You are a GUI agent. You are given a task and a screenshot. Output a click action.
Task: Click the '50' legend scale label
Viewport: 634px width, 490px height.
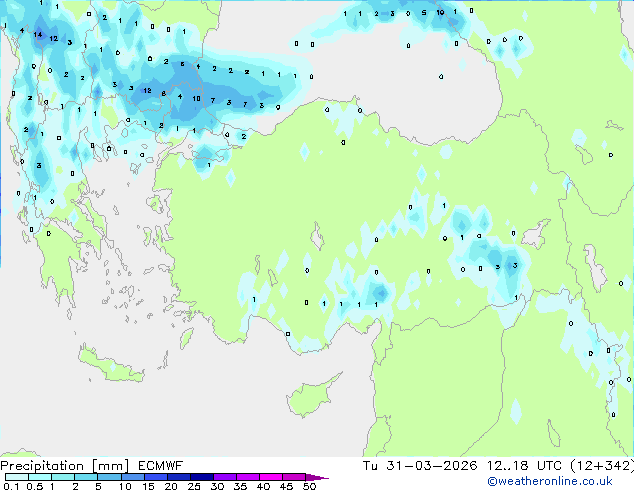[x=309, y=486]
